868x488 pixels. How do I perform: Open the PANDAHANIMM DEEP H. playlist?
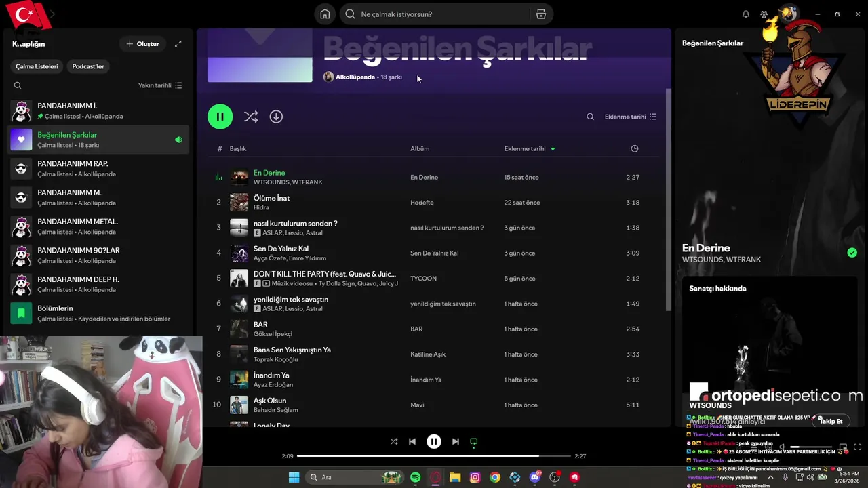tap(98, 284)
